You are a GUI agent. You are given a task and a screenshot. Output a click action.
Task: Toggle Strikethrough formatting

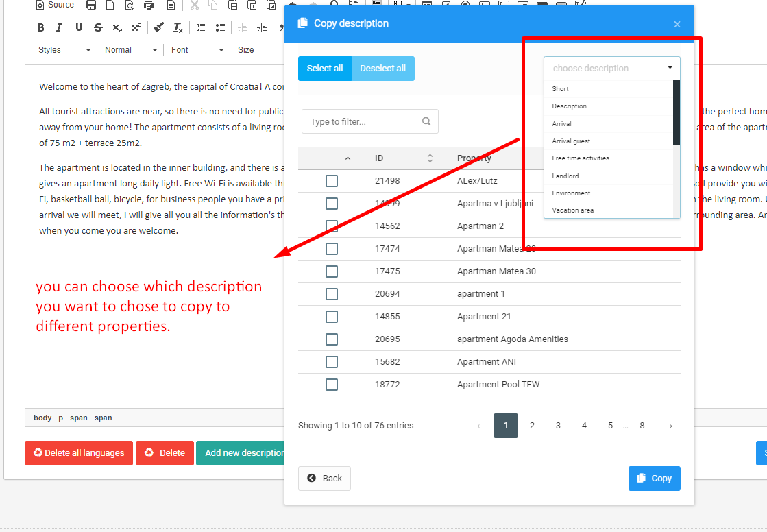coord(98,27)
